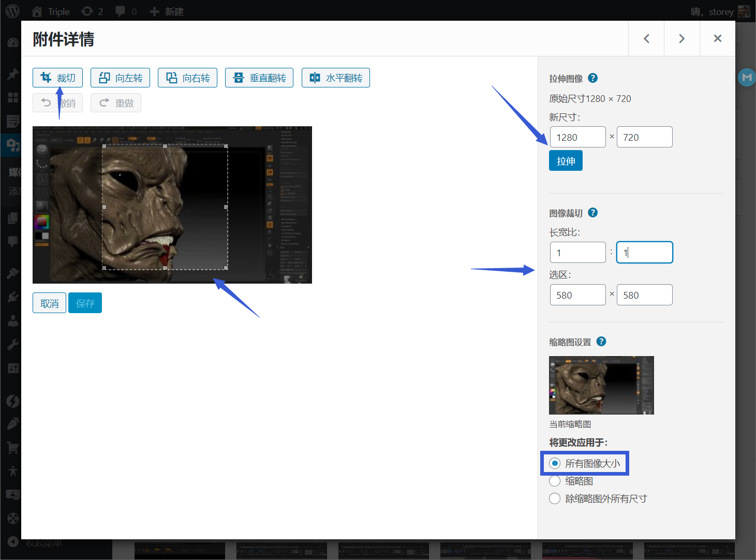Select the 除缩略图外所有尺寸 radio option
The height and width of the screenshot is (560, 756).
point(555,498)
